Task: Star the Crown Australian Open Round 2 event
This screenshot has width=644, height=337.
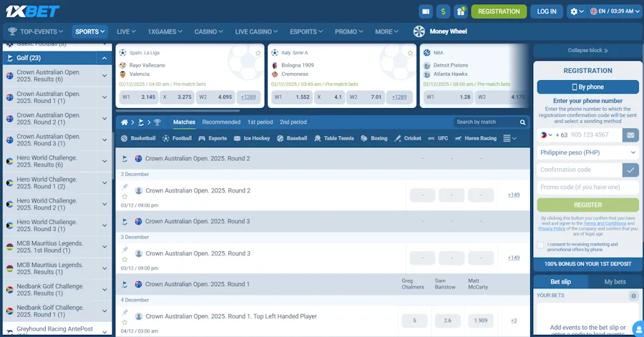Action: 125,197
